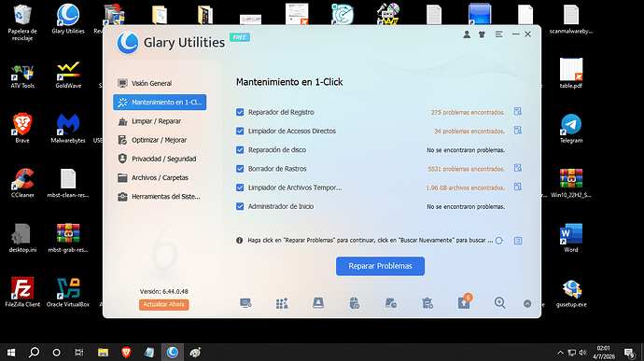Disable the Administrador de Inicio checkbox
This screenshot has width=644, height=361.
coord(240,206)
